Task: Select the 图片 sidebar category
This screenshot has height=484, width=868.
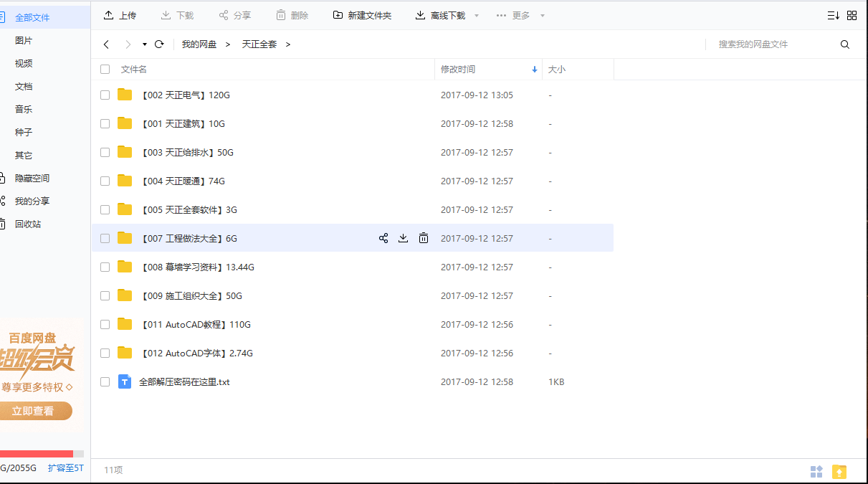Action: (x=24, y=41)
